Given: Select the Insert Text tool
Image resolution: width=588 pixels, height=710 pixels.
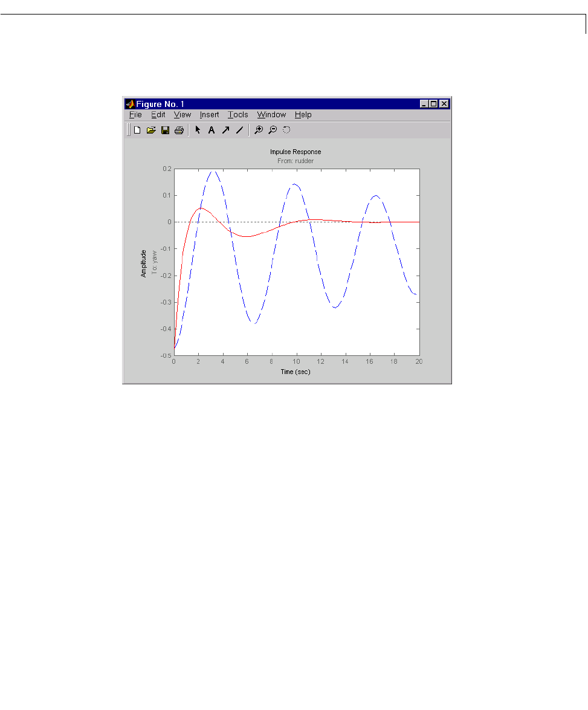Looking at the screenshot, I should [x=212, y=130].
